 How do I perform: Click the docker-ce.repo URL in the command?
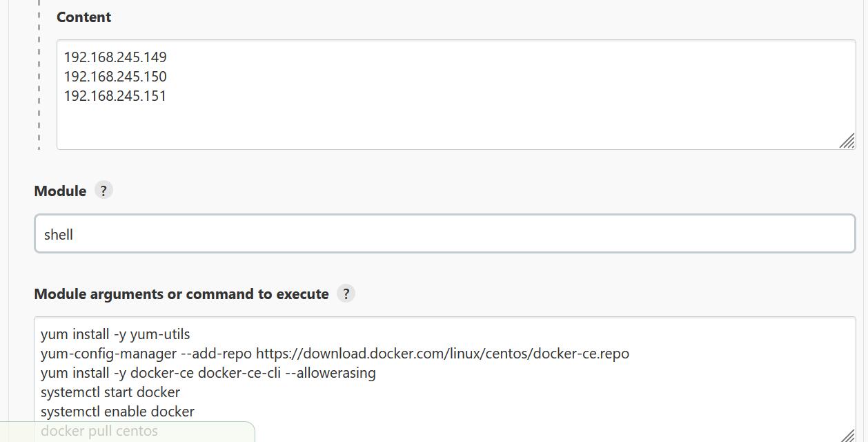[442, 354]
